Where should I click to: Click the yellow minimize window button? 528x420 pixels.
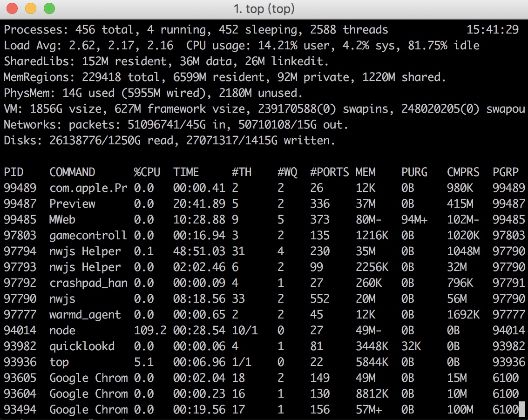click(x=31, y=8)
